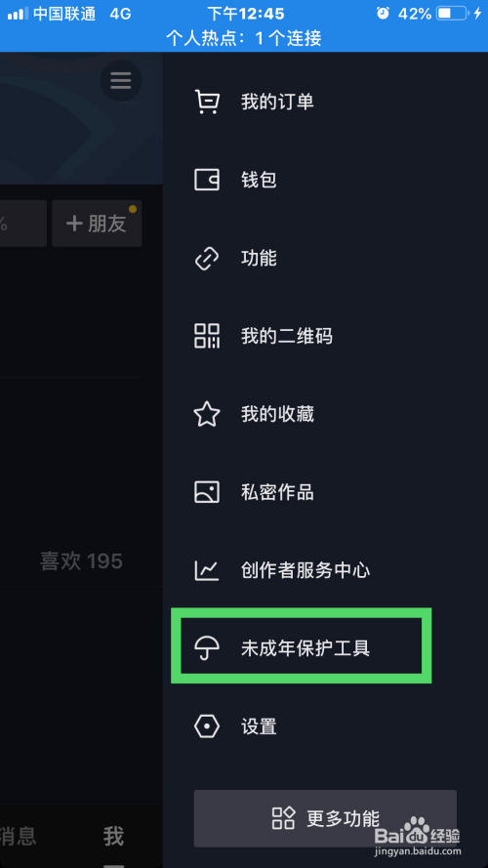Tap the umbrella icon for minor protection
This screenshot has width=488, height=868.
pos(207,648)
